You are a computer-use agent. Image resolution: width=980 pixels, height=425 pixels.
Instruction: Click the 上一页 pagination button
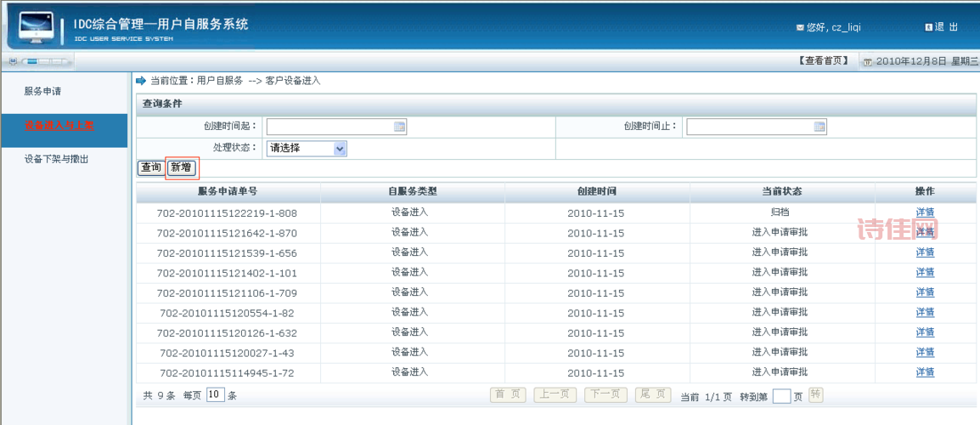[555, 395]
